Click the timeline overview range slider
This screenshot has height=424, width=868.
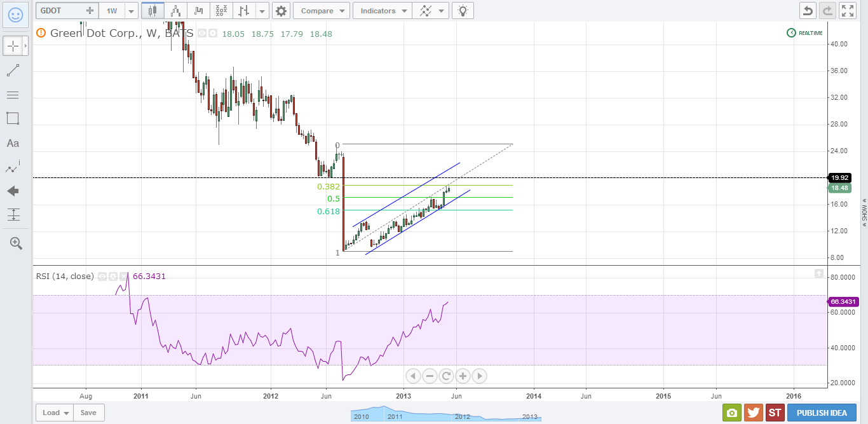click(446, 414)
